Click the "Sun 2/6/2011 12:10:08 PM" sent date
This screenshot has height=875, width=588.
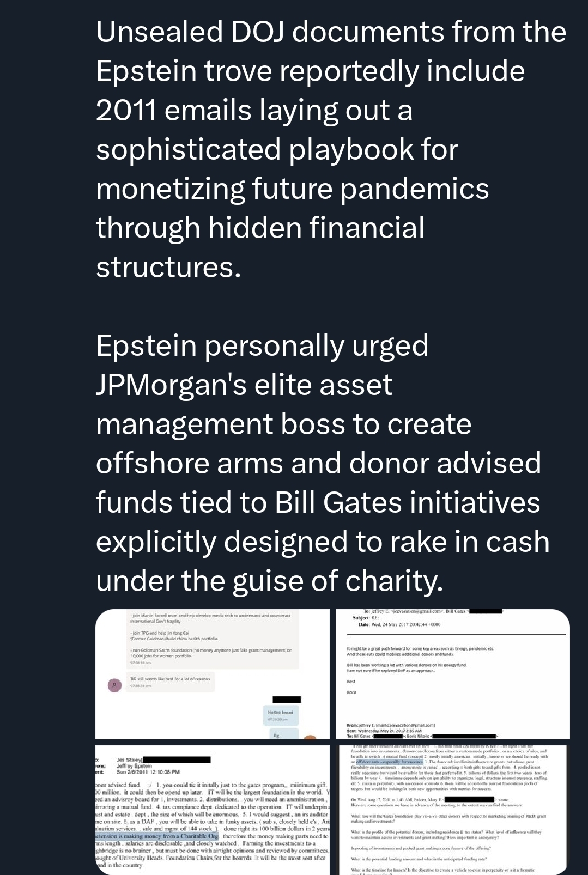coord(148,771)
